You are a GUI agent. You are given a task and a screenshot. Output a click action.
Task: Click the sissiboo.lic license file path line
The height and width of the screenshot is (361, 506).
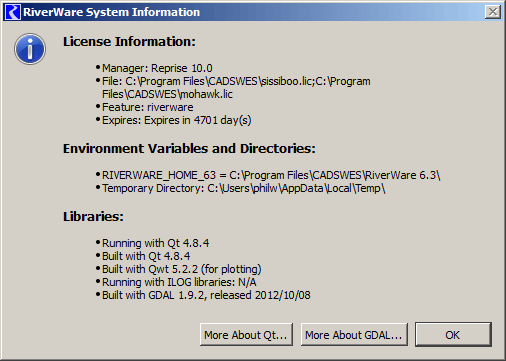click(236, 81)
